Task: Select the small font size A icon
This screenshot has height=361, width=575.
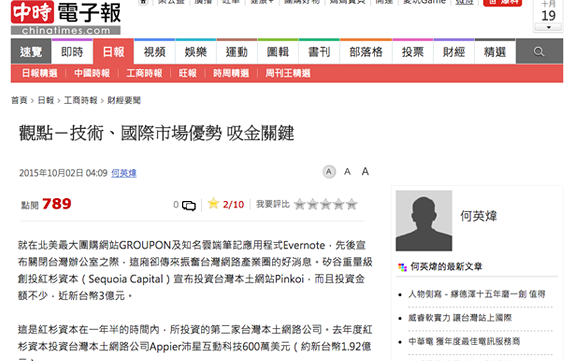Action: (x=329, y=171)
